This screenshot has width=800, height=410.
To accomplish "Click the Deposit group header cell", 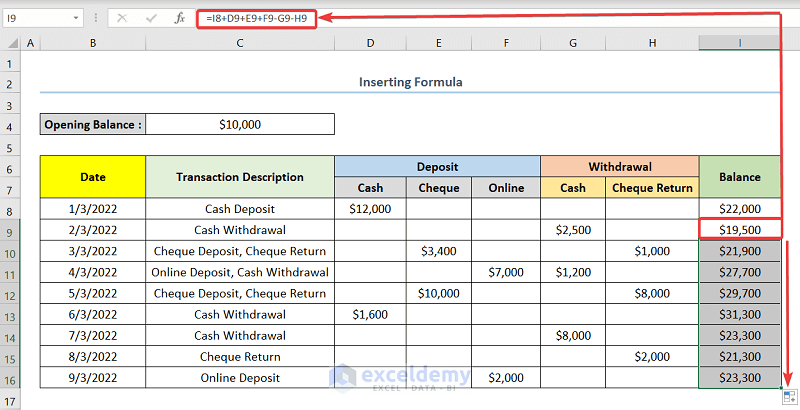I will coord(437,167).
